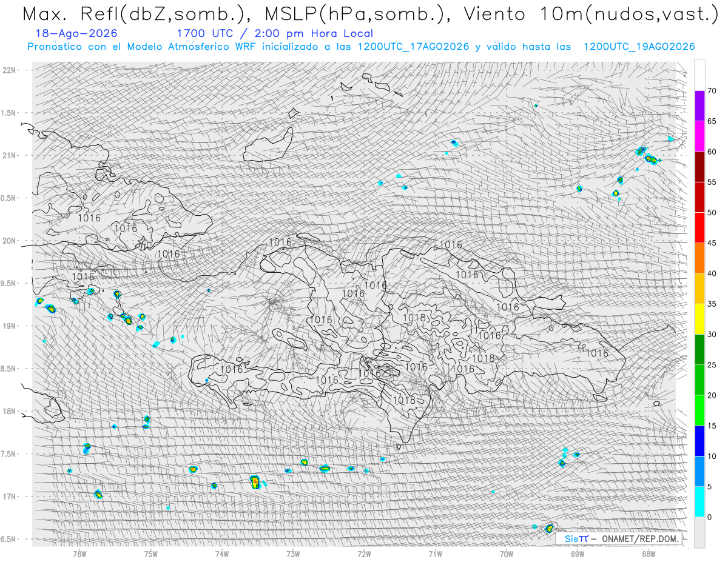The image size is (728, 562).
Task: Click the "50" value on the color scale
Action: tap(712, 213)
